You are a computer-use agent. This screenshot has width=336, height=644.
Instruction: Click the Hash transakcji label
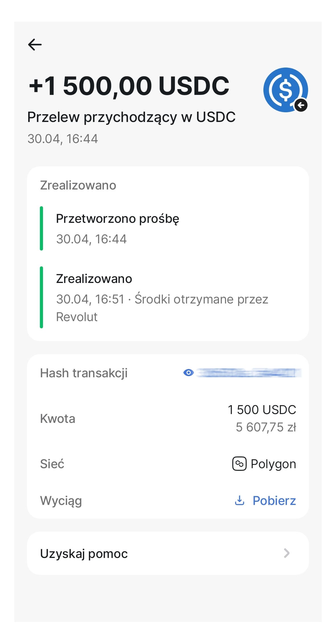click(84, 373)
